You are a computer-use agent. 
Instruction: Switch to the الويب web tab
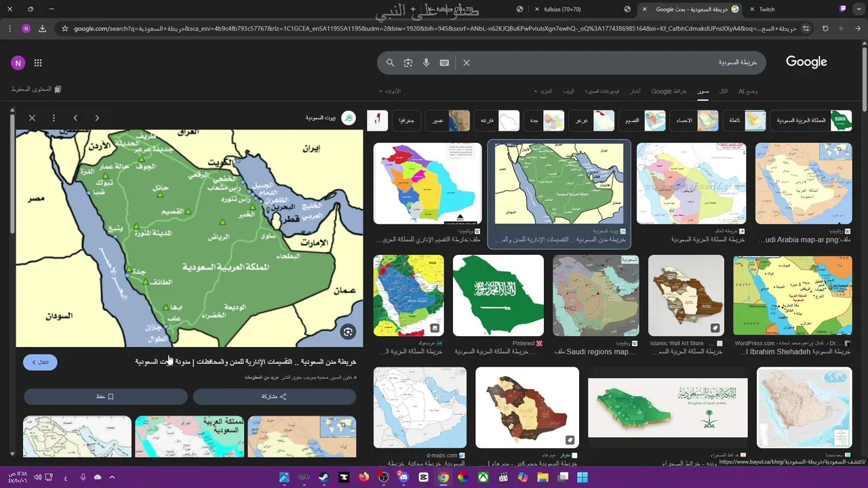click(568, 91)
